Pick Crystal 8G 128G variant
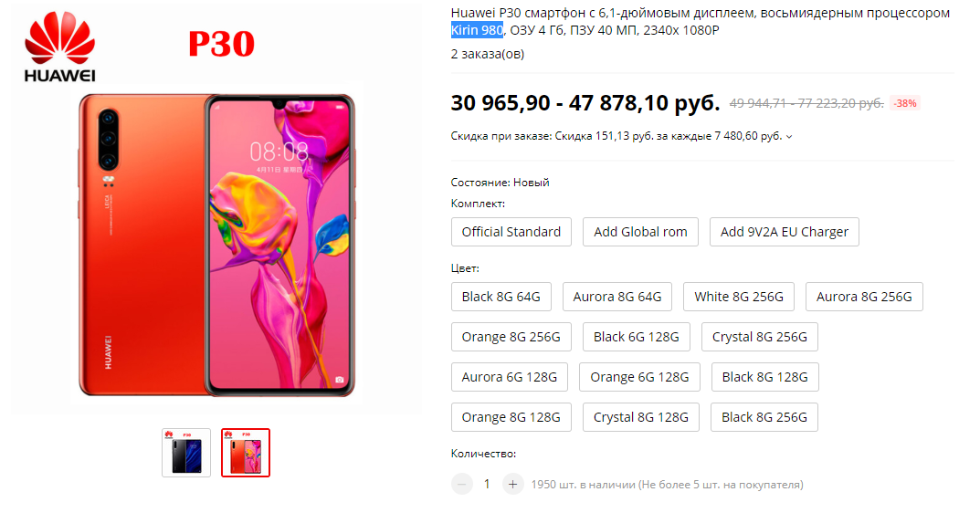 641,417
